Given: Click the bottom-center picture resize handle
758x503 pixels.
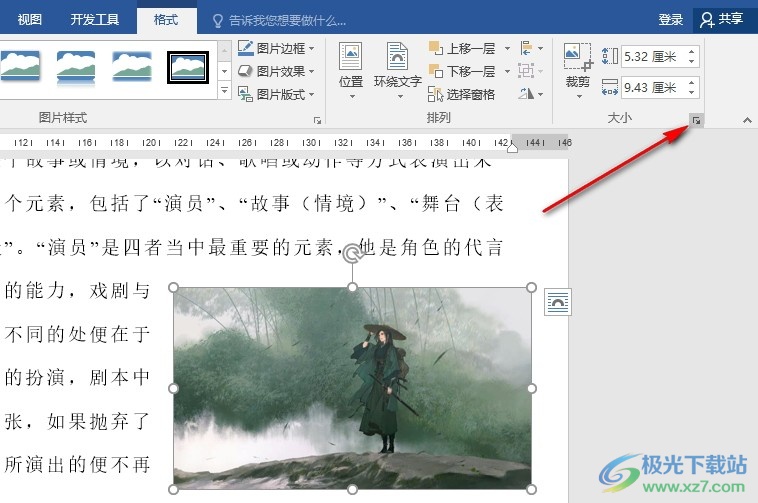Looking at the screenshot, I should [352, 489].
